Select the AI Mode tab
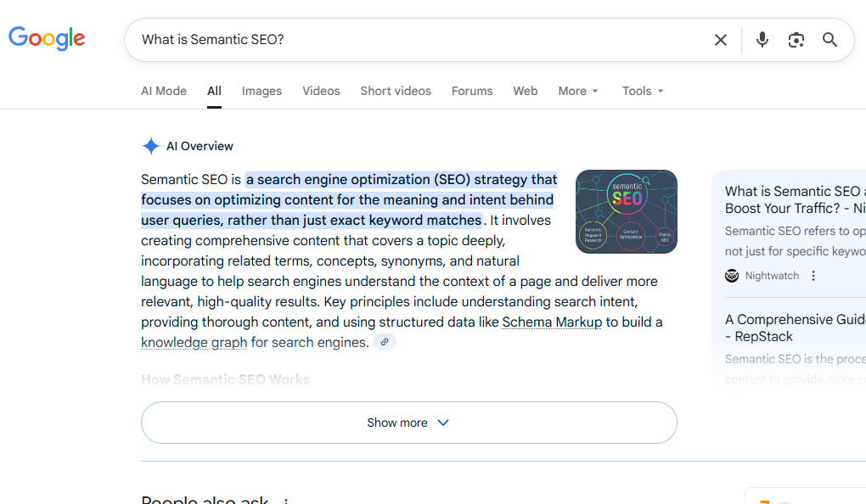The image size is (866, 504). click(x=163, y=91)
